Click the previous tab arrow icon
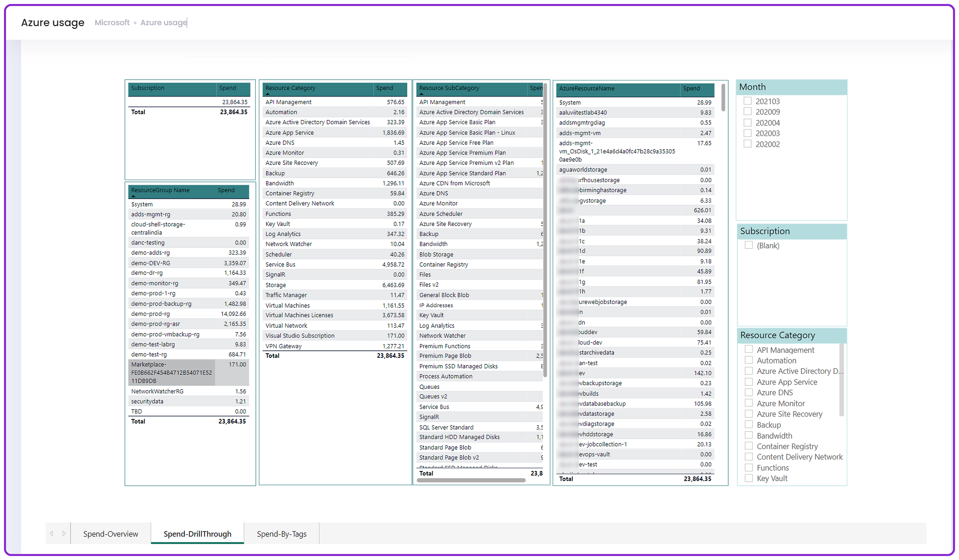The width and height of the screenshot is (959, 560). 52,533
